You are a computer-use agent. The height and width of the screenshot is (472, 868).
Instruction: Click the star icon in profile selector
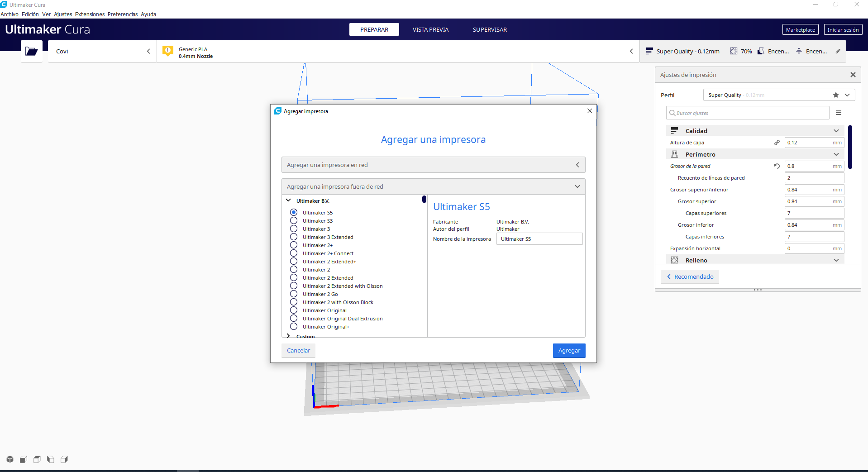click(836, 95)
